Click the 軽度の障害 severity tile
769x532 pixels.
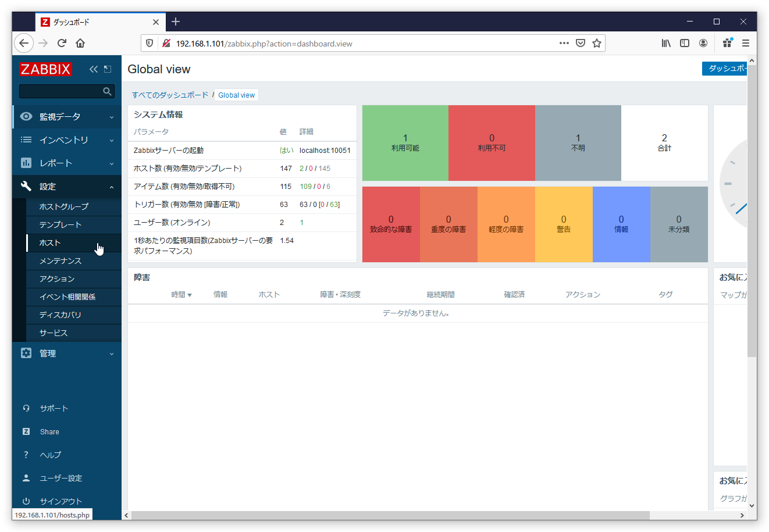point(506,224)
